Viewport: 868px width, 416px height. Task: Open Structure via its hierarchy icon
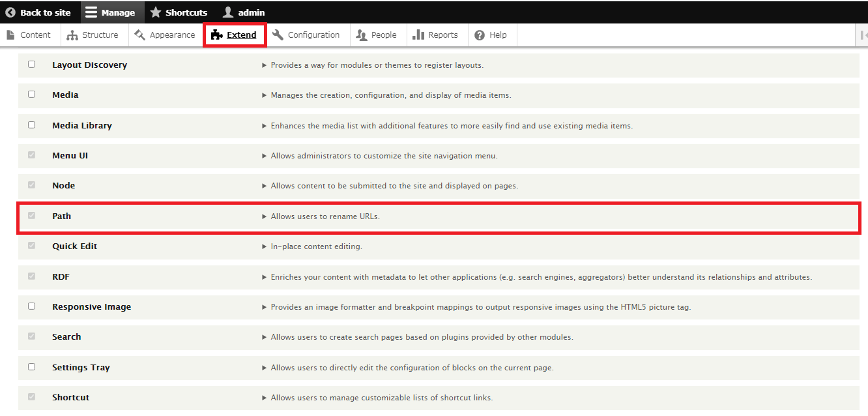[x=72, y=35]
